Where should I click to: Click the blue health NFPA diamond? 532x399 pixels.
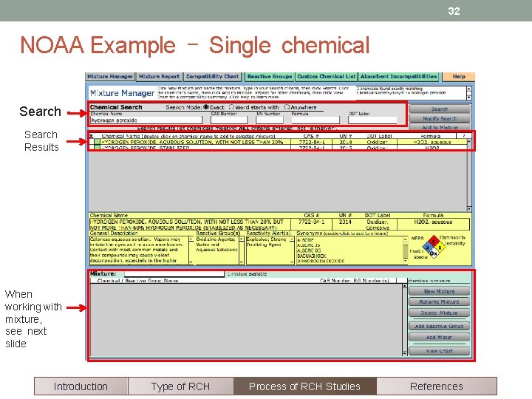click(427, 248)
